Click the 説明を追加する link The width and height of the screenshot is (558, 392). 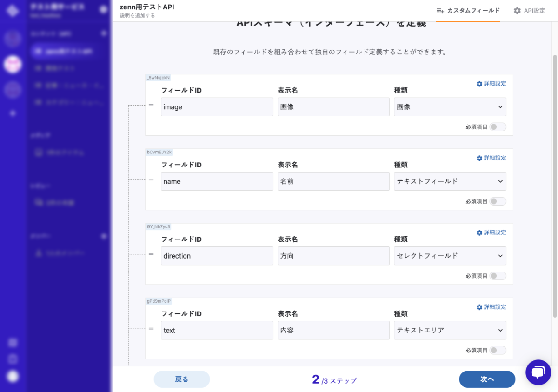point(137,15)
